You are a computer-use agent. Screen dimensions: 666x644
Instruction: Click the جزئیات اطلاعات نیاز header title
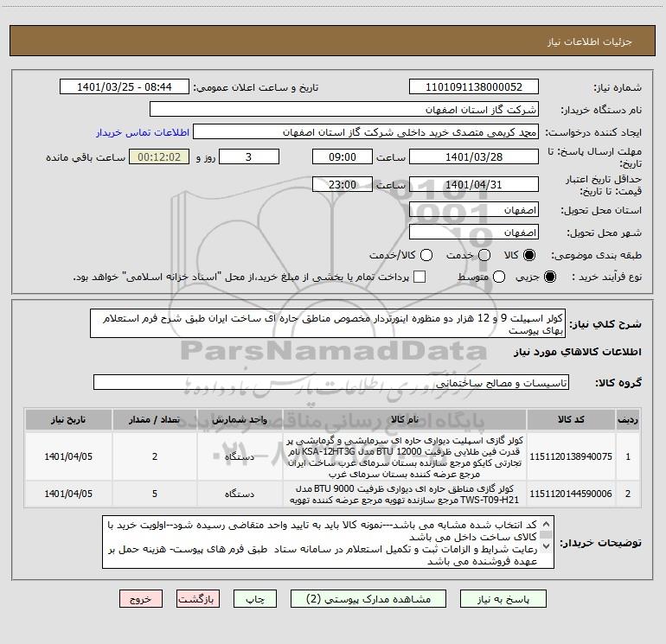point(590,41)
